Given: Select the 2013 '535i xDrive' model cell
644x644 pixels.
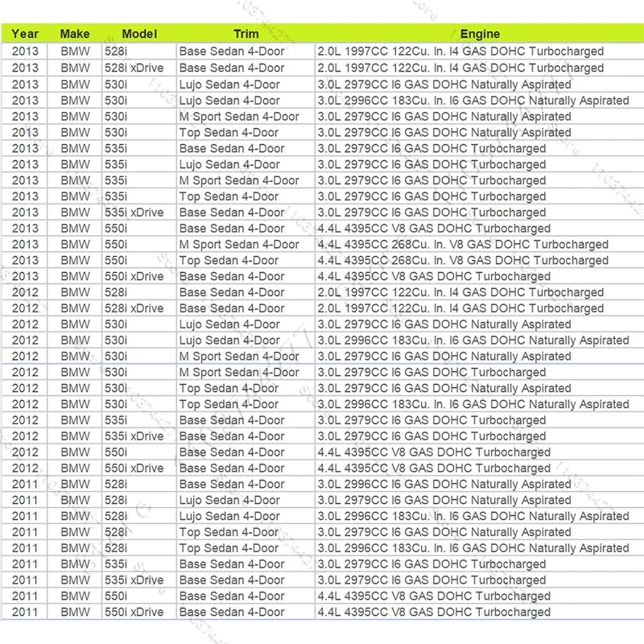Looking at the screenshot, I should 139,213.
